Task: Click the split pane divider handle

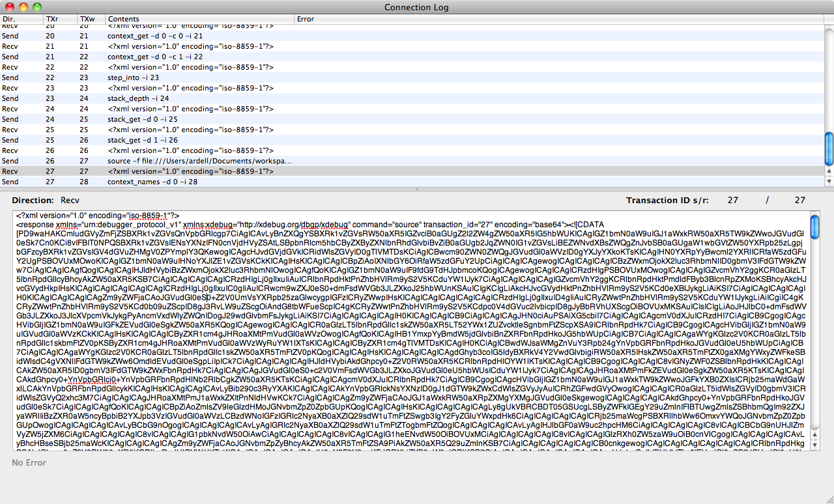Action: click(x=417, y=189)
